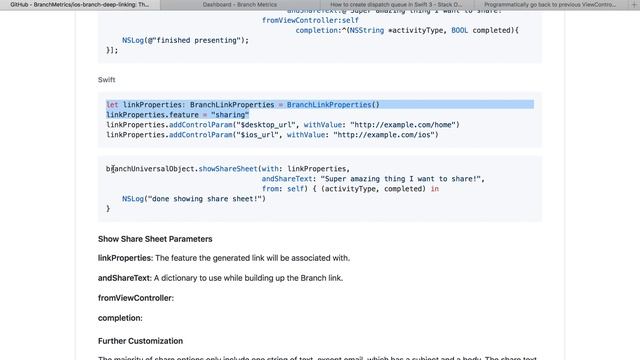Image resolution: width=640 pixels, height=360 pixels.
Task: Click the addControlParam "$ios_url" code line
Action: point(272,135)
